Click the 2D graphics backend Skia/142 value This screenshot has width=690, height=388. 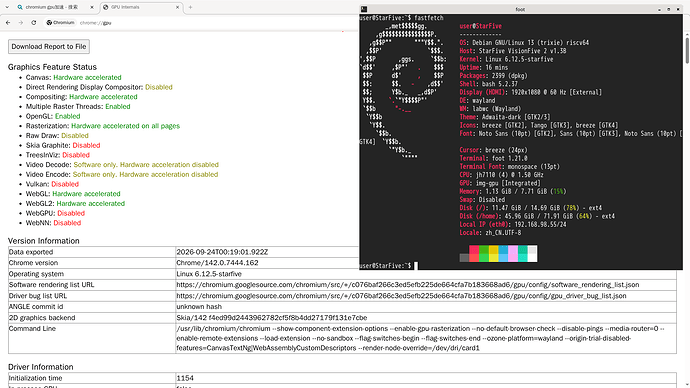click(272, 318)
